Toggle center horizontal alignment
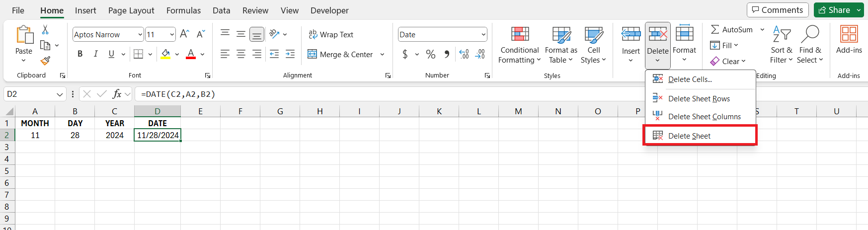 click(241, 54)
